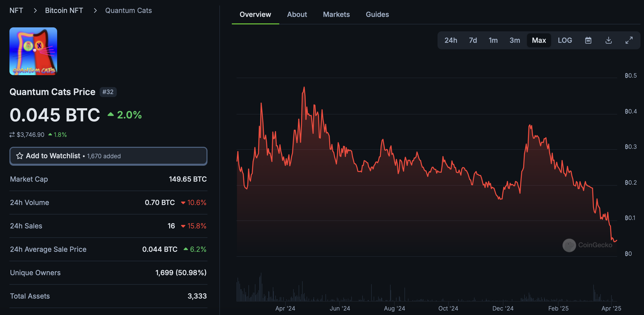The width and height of the screenshot is (644, 315).
Task: Click the Unique Owners label
Action: 35,272
